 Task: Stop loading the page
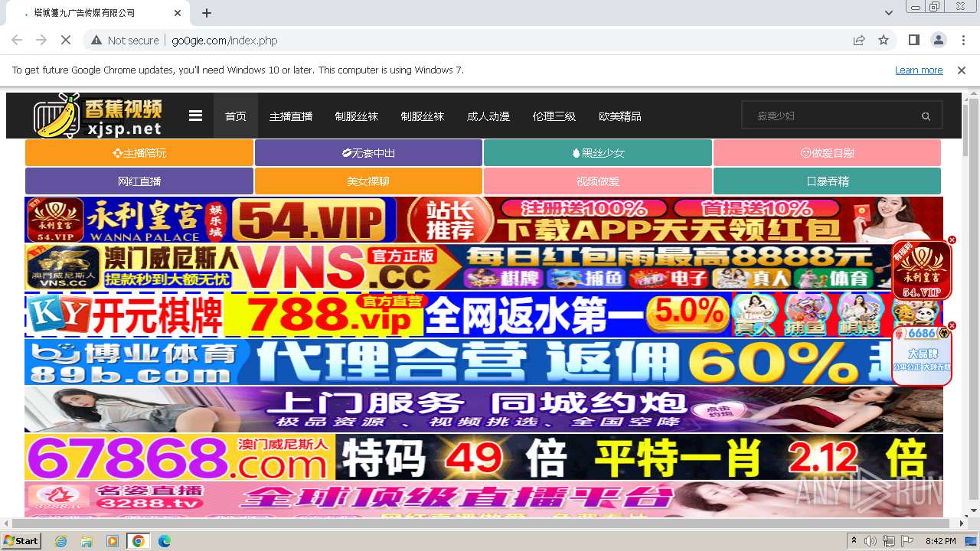tap(65, 40)
